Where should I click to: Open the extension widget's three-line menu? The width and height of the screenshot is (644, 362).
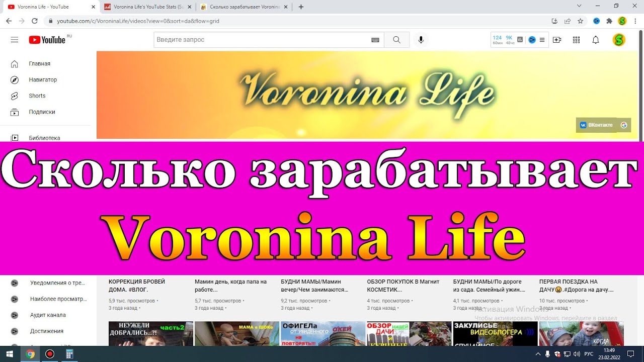tap(542, 40)
